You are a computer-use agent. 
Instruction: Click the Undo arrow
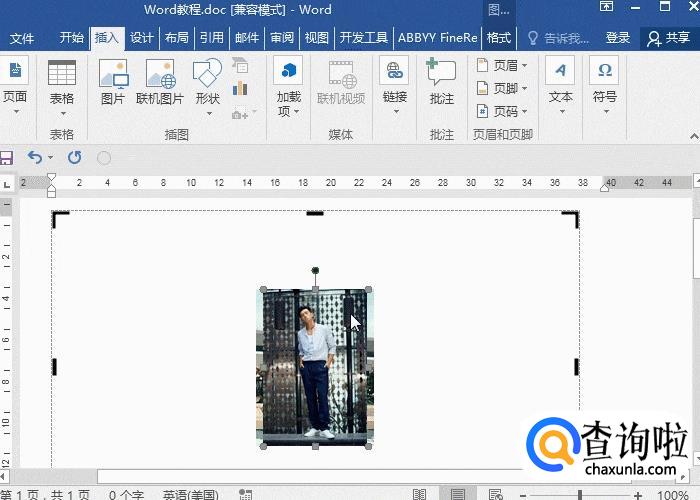[x=35, y=157]
